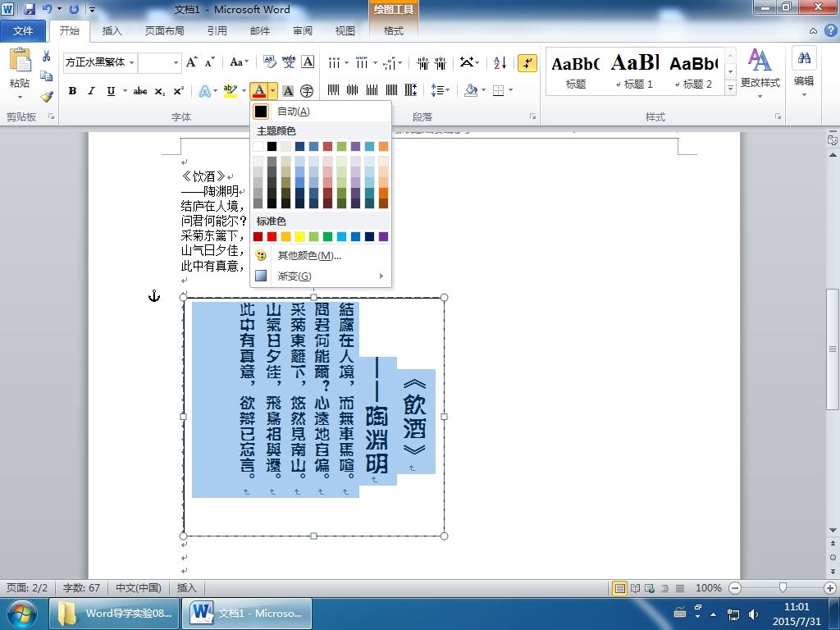Click the Increase Indent icon
The height and width of the screenshot is (630, 840).
click(441, 62)
